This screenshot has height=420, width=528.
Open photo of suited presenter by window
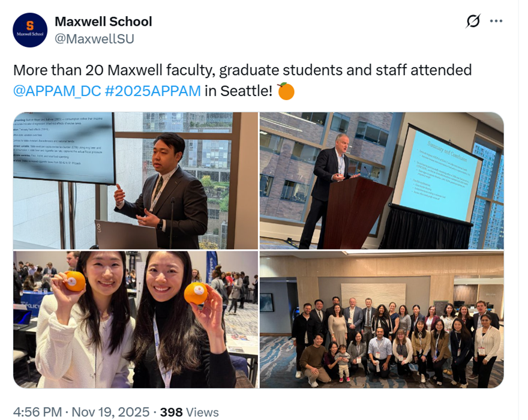coord(136,181)
